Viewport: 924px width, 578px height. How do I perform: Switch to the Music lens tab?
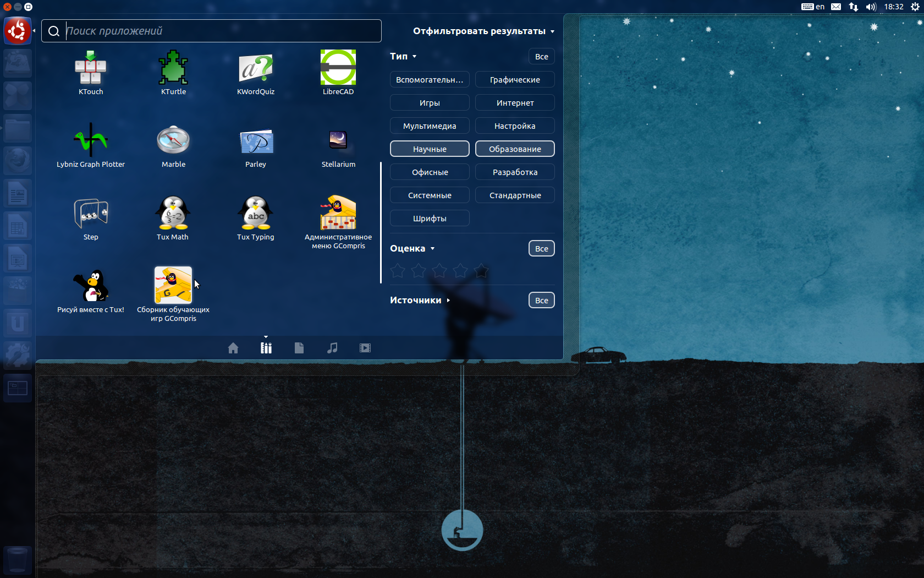[332, 348]
